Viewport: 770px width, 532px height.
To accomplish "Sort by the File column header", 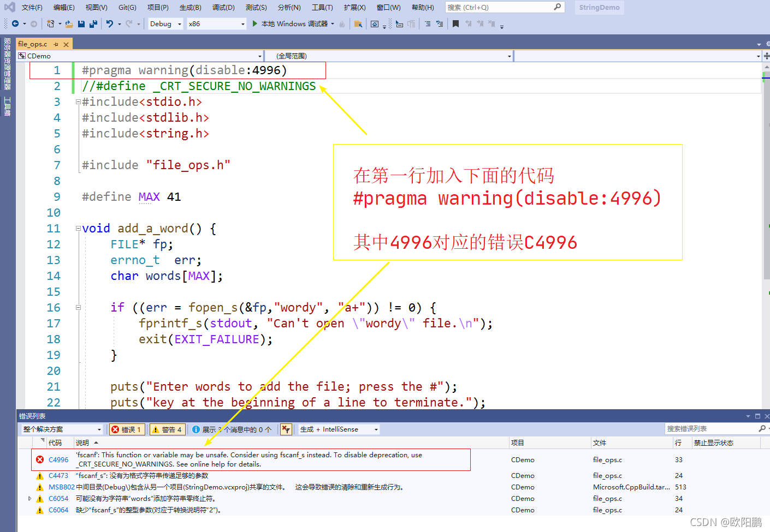I will (631, 443).
